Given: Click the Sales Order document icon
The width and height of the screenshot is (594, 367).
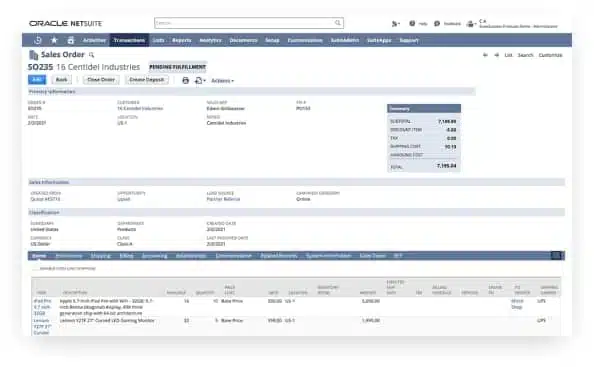Looking at the screenshot, I should click(x=33, y=55).
